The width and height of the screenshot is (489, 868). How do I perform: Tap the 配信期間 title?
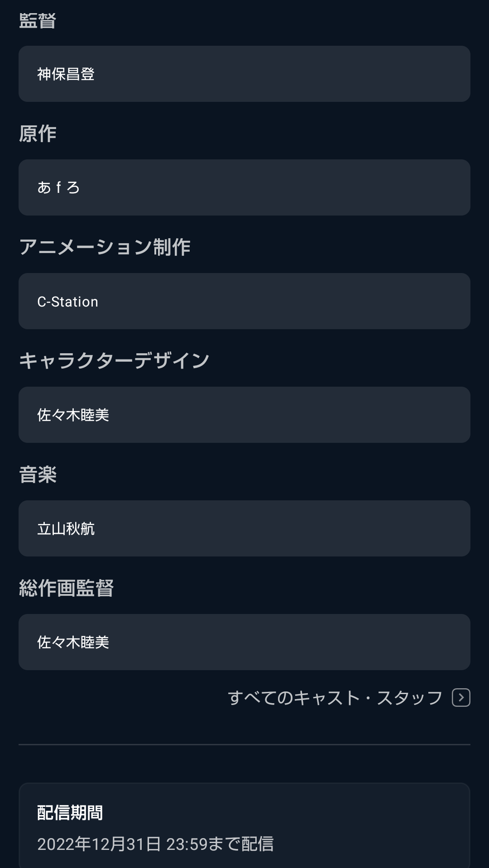tap(70, 813)
